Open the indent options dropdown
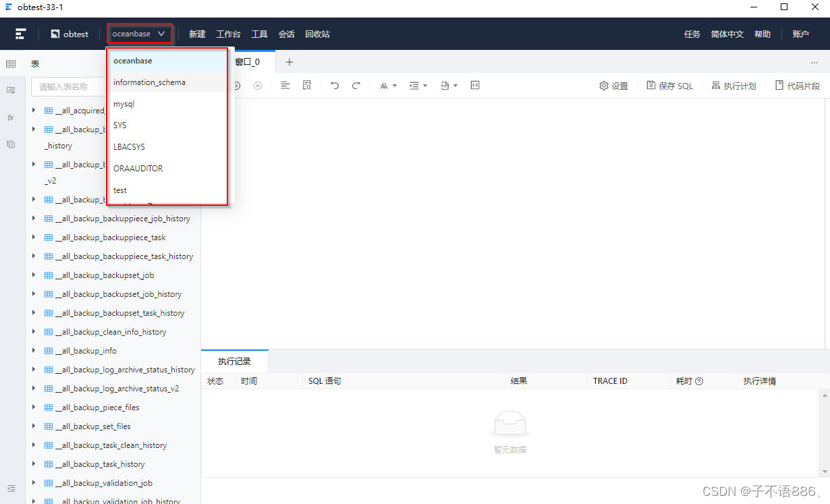Image resolution: width=830 pixels, height=504 pixels. (418, 86)
